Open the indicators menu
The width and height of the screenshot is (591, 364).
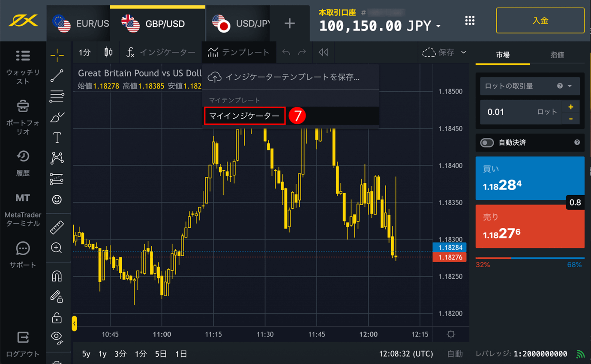tap(160, 52)
